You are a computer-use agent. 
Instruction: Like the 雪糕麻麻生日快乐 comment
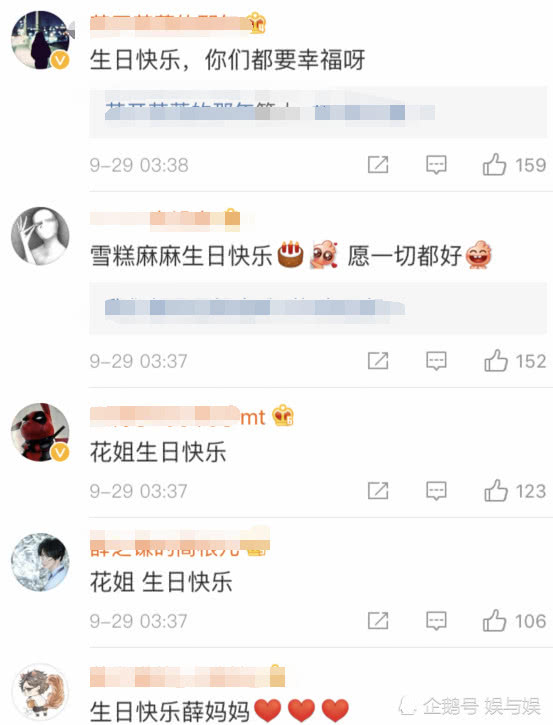point(496,361)
